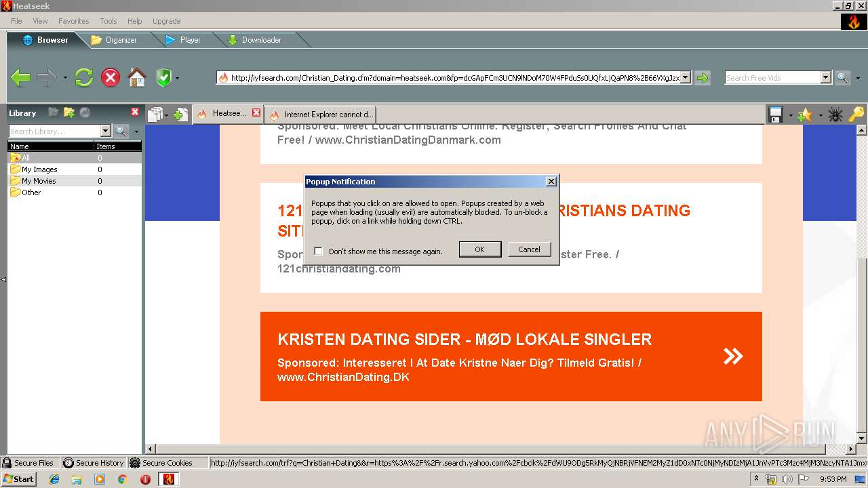The height and width of the screenshot is (488, 868).
Task: Click the spider crawler icon
Action: coord(835,115)
